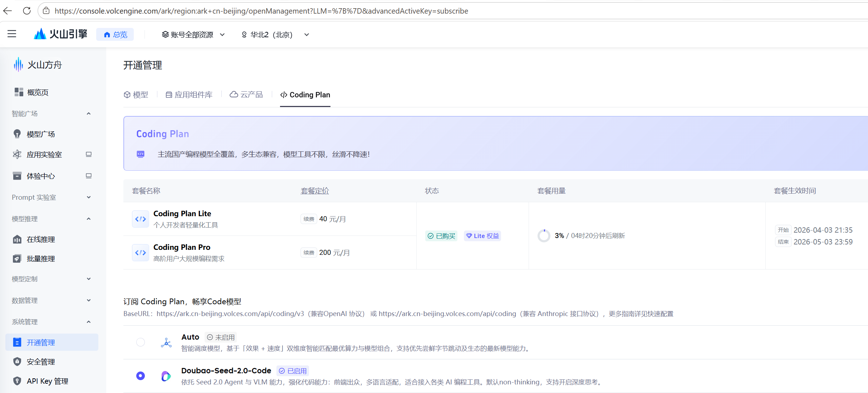Select the Auto model radio button
Image resolution: width=868 pixels, height=393 pixels.
[x=141, y=342]
